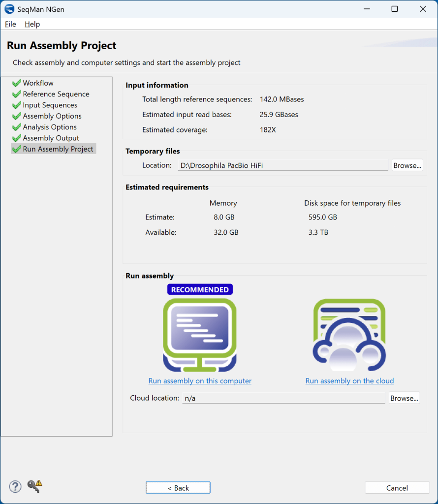Click the green checkmark beside Assembly Output
The height and width of the screenshot is (504, 438).
(x=16, y=138)
